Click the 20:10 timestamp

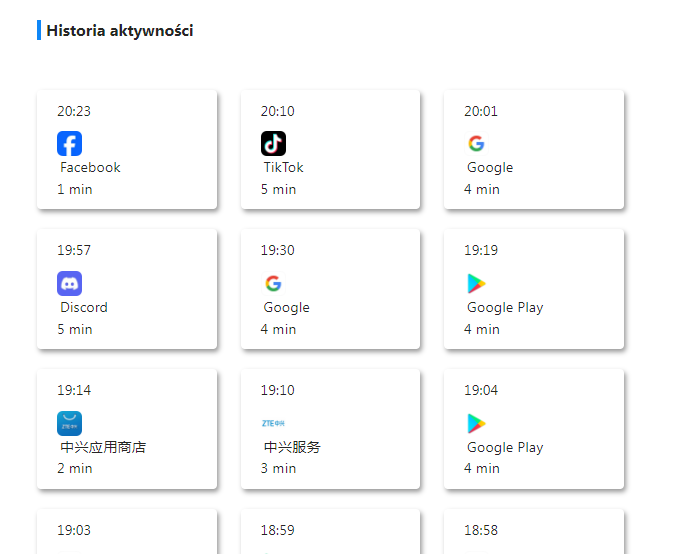click(x=277, y=111)
